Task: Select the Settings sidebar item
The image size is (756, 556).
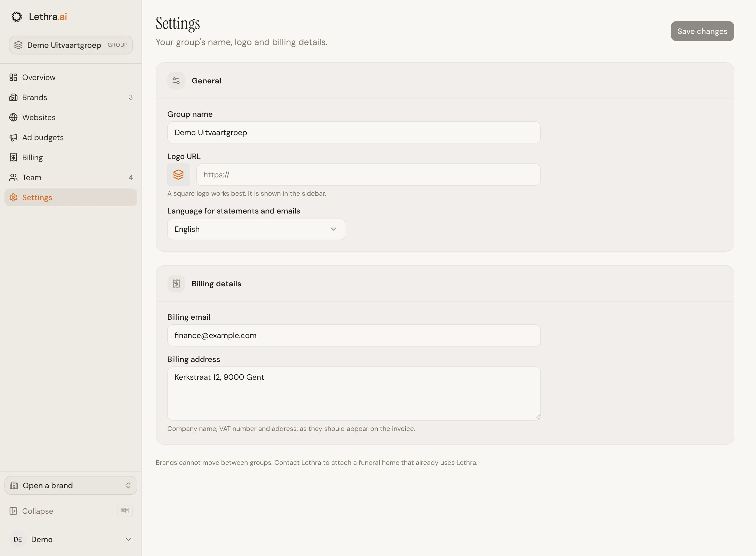Action: click(x=71, y=198)
